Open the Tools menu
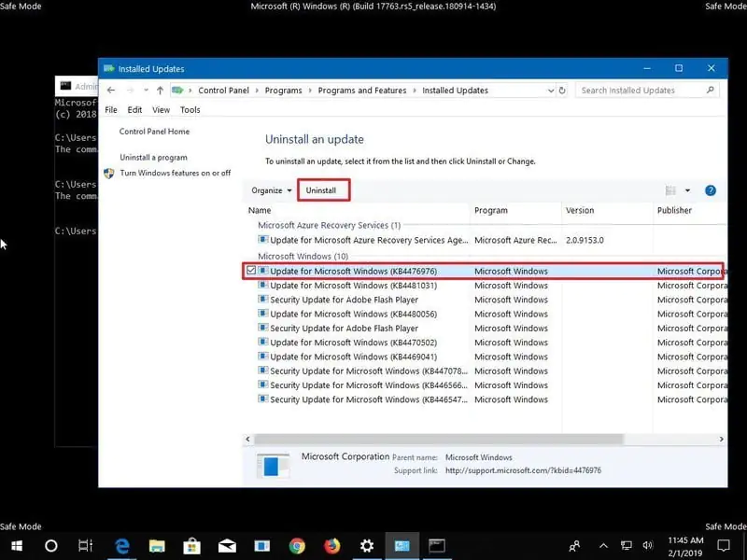747x560 pixels. 190,110
